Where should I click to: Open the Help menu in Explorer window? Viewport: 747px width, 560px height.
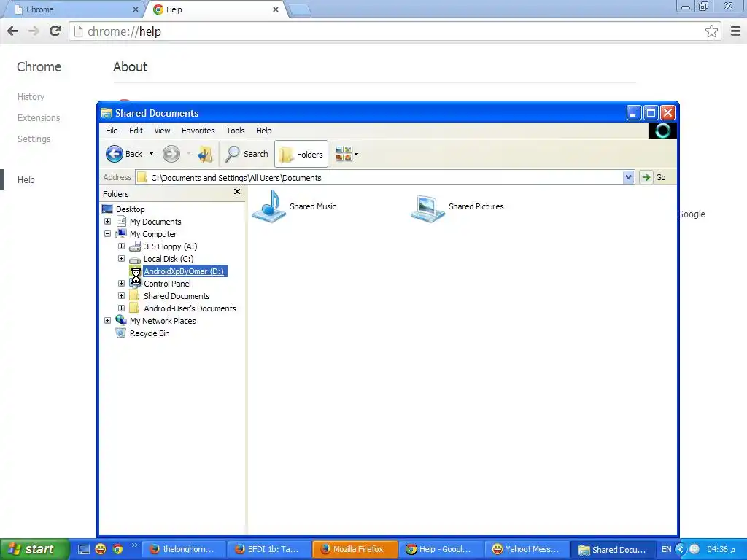263,131
